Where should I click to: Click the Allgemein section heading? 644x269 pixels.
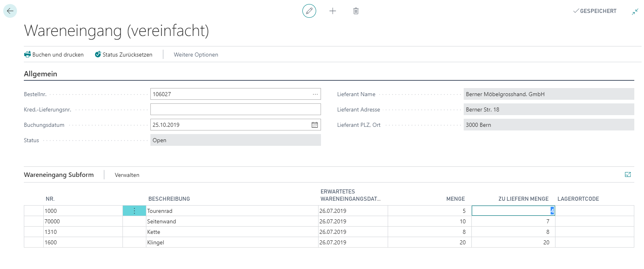point(40,74)
